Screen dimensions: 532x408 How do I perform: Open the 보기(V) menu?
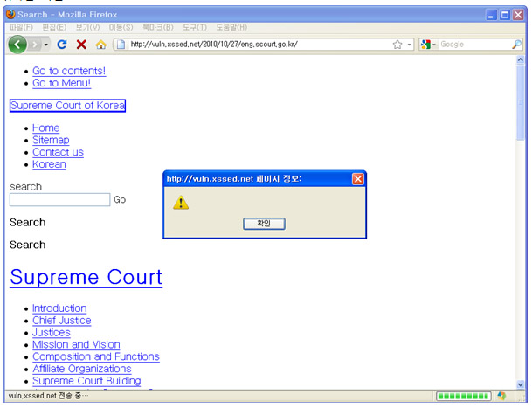(x=87, y=27)
